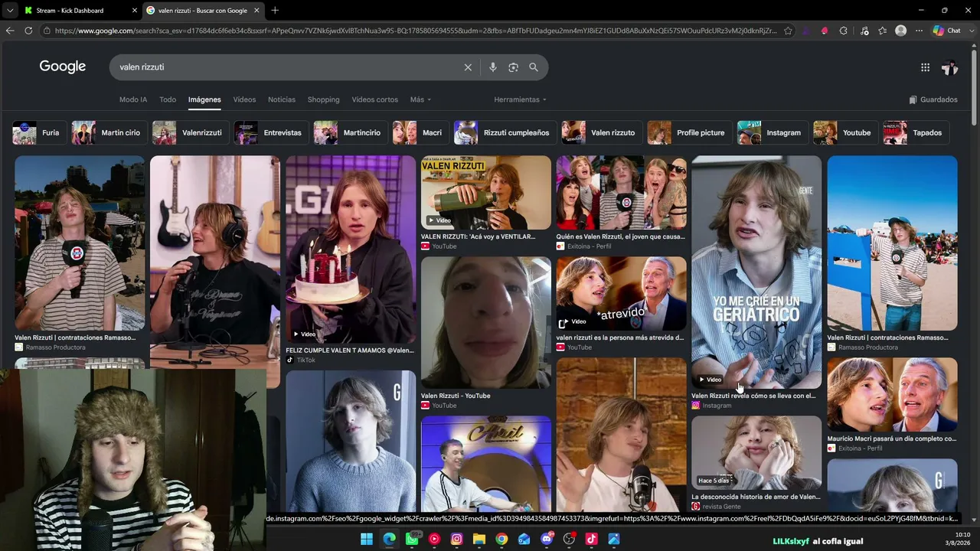Switch to the Modo IA tab
This screenshot has height=551, width=980.
click(133, 99)
